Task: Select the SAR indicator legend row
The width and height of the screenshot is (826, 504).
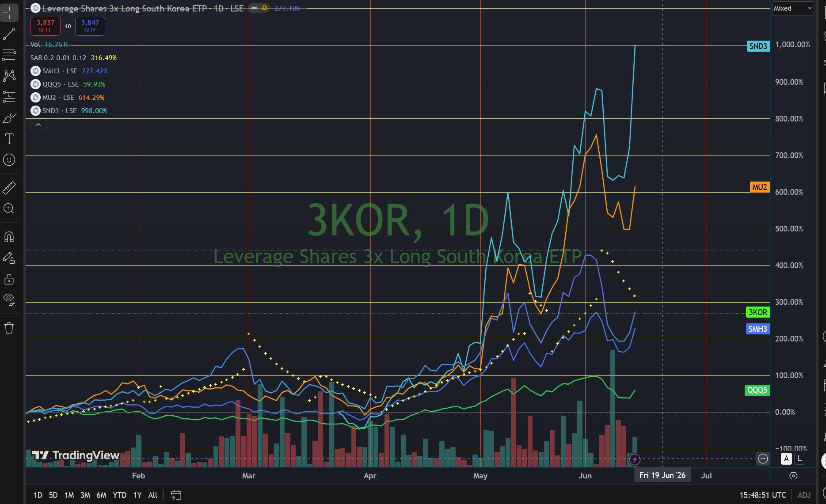Action: (73, 58)
